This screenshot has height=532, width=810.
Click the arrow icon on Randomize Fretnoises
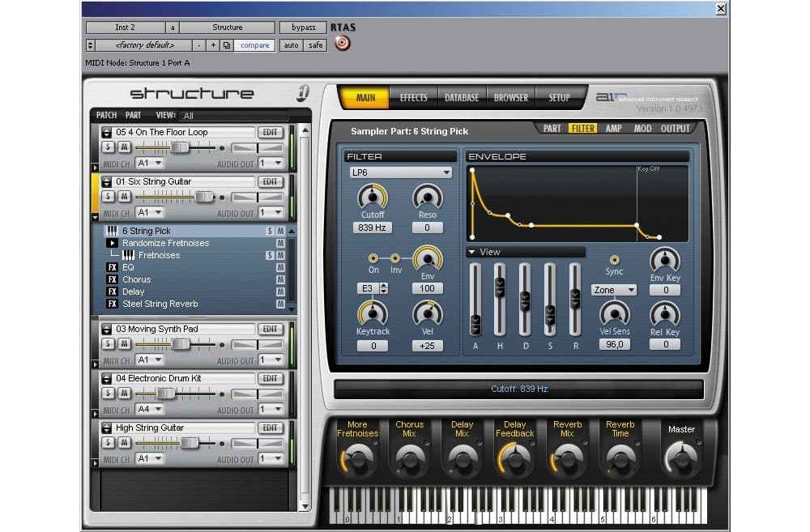(111, 244)
